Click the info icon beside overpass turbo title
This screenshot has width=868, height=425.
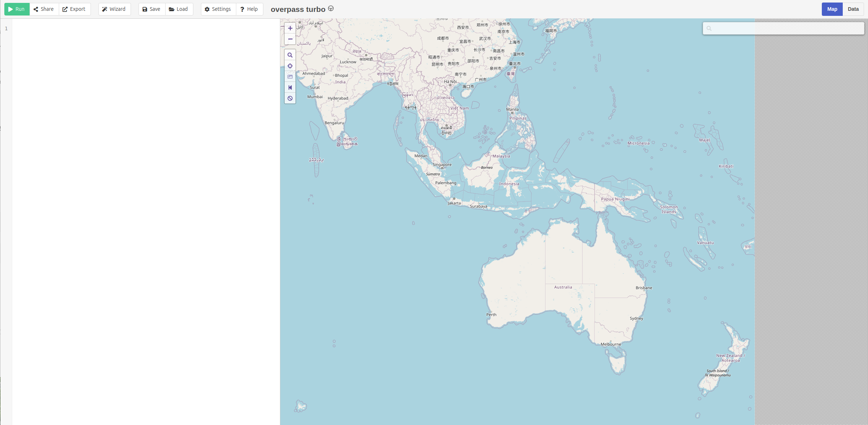[331, 9]
